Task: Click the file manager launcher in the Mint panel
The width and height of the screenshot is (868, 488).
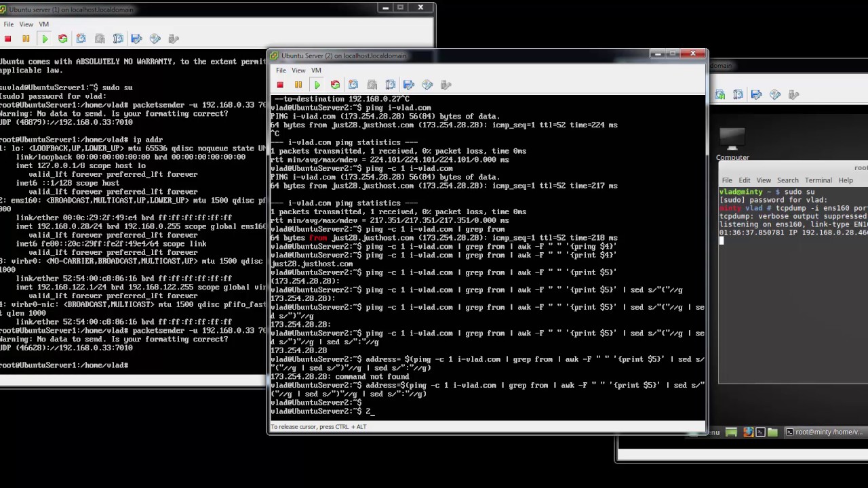Action: (x=772, y=432)
